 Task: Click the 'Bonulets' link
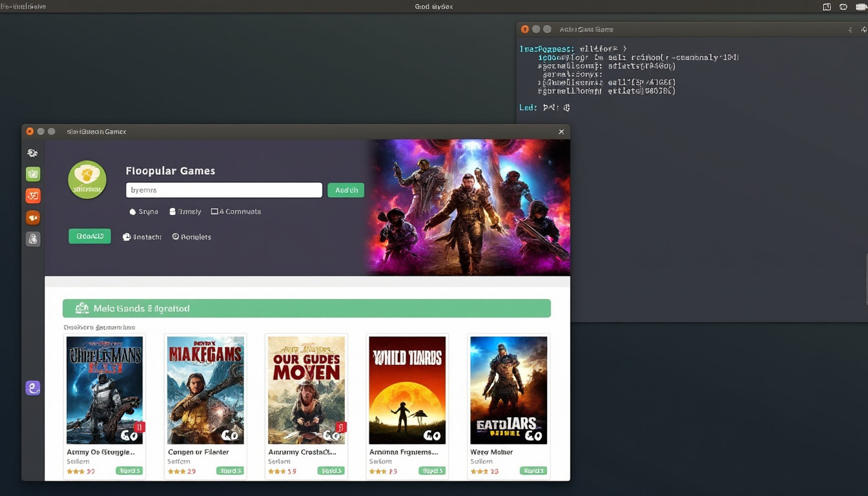[x=196, y=237]
